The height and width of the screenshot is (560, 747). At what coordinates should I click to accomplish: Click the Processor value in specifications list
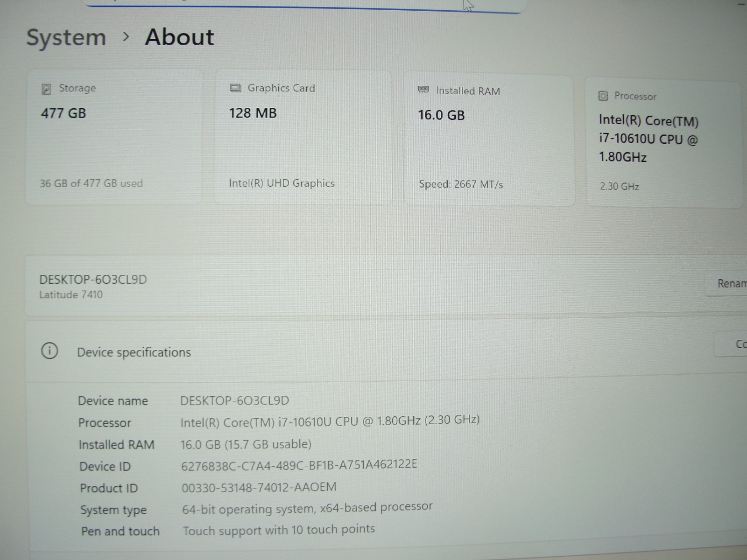[330, 421]
